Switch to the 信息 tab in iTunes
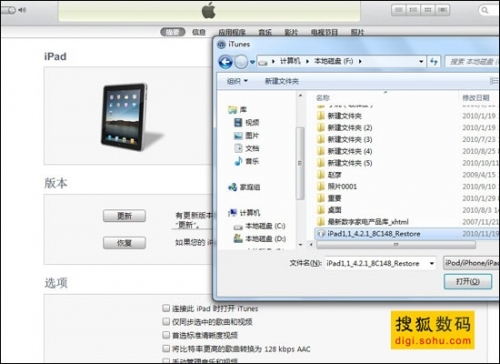Screen dimensions: 500x364 point(199,32)
